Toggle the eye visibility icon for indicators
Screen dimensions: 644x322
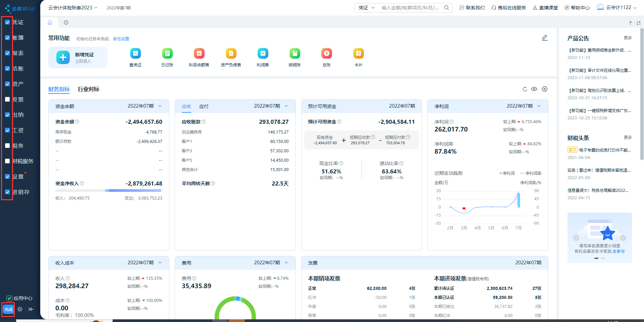coord(534,89)
